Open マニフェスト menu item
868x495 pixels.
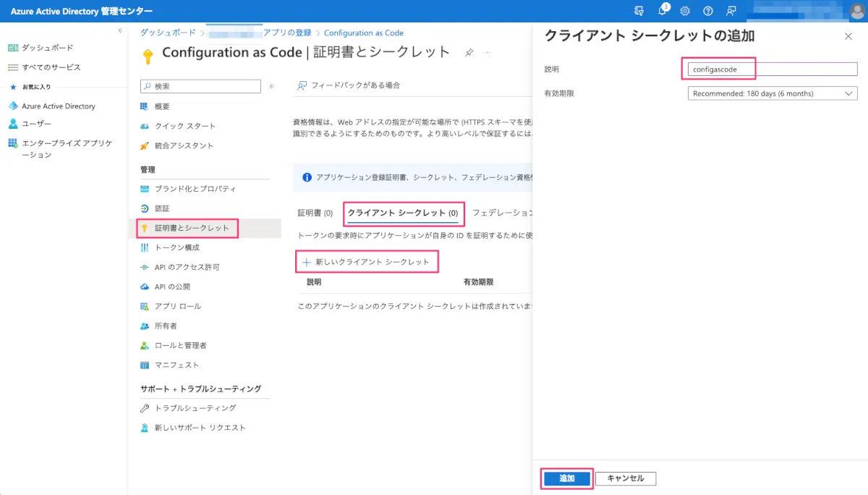176,365
